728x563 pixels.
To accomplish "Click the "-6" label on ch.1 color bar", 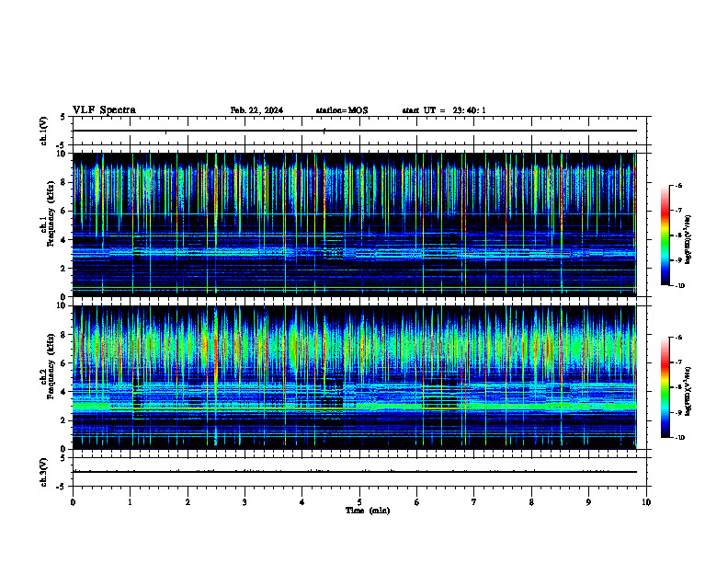I will [679, 186].
